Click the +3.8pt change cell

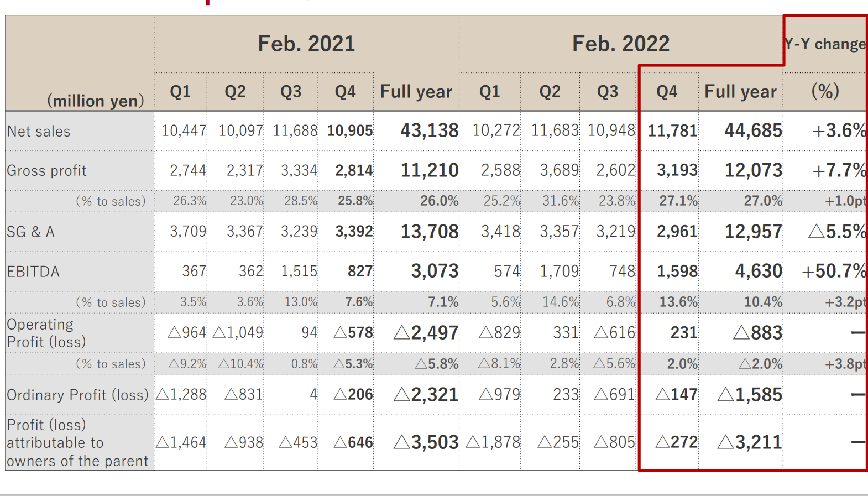[845, 364]
